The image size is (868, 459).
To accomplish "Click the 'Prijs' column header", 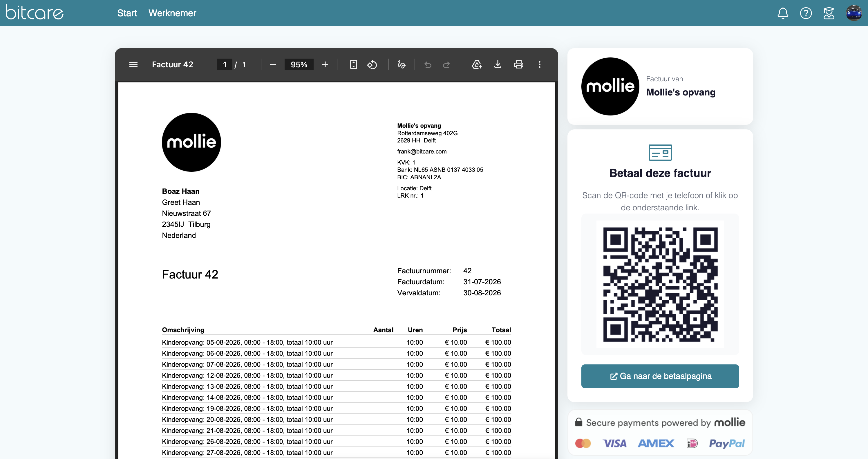I will (x=460, y=330).
